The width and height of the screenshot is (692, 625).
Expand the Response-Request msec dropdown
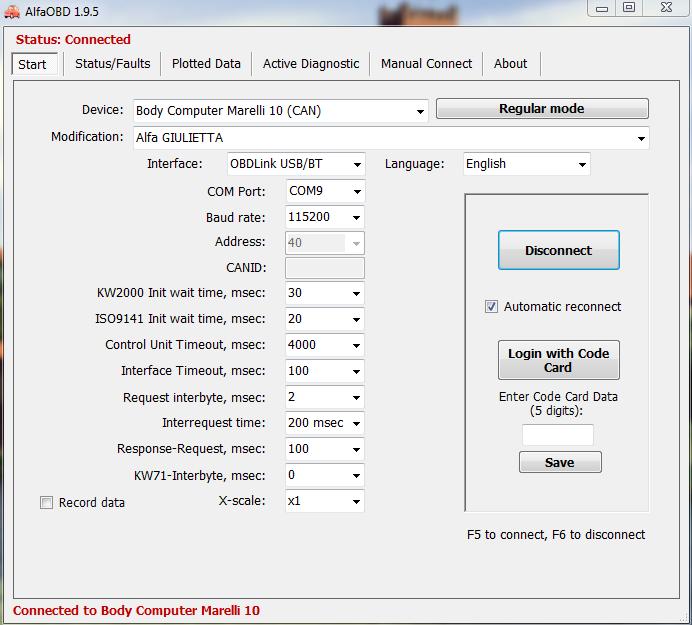(325, 449)
